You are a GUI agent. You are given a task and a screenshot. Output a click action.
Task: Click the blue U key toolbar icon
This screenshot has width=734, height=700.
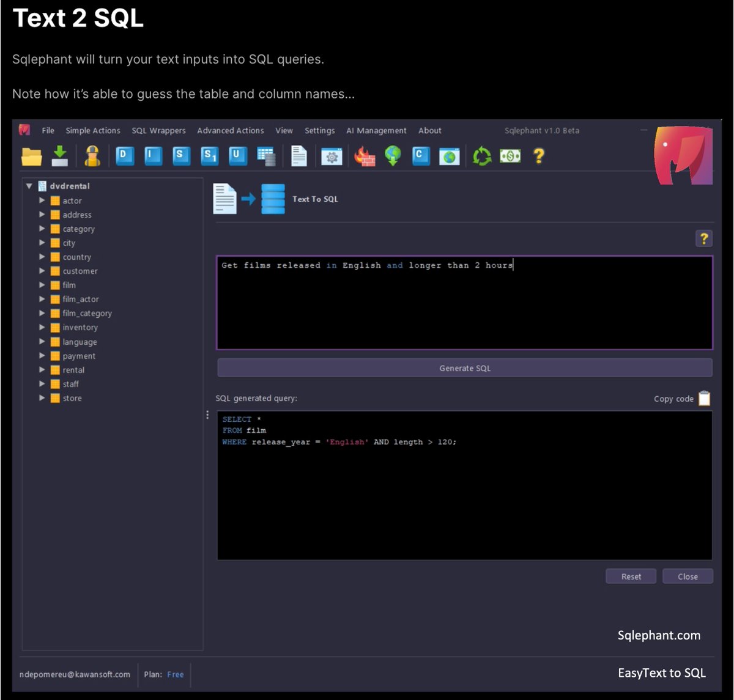pyautogui.click(x=237, y=156)
